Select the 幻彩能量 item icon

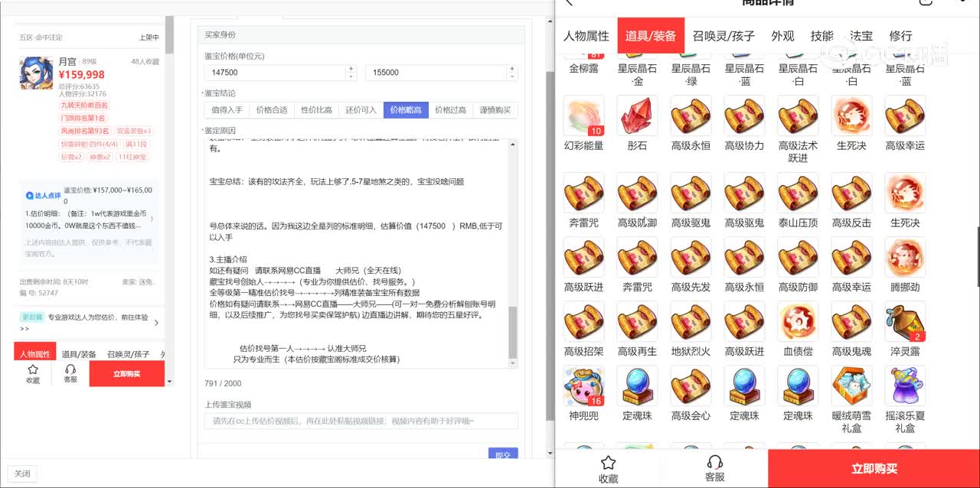point(583,116)
